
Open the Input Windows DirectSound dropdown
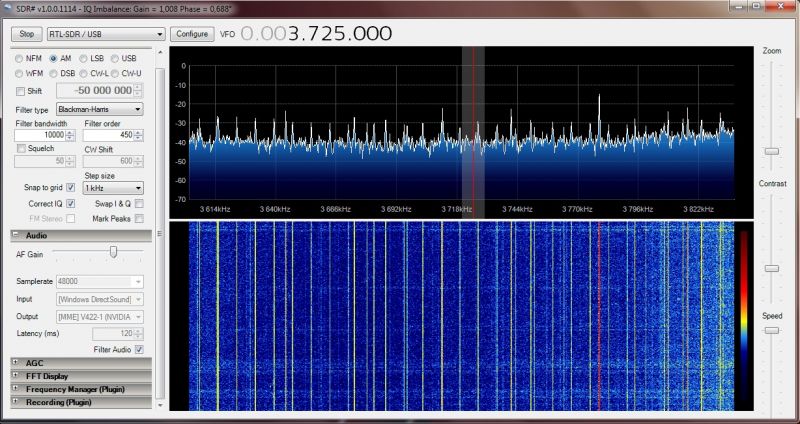point(99,299)
